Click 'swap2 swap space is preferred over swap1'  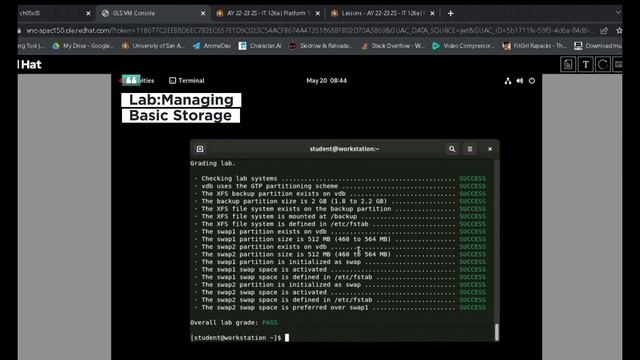click(x=284, y=308)
